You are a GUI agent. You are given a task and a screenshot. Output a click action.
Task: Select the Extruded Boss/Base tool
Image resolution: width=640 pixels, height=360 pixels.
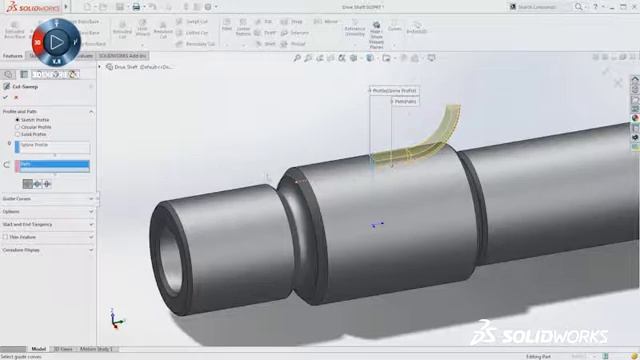click(x=14, y=30)
